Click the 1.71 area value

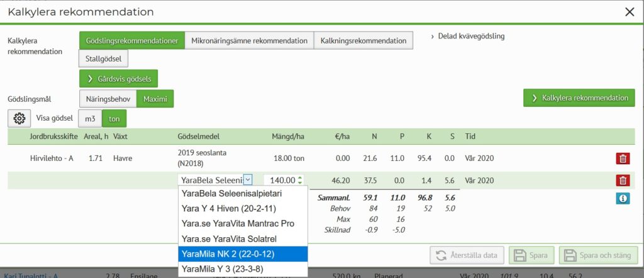[x=94, y=158]
